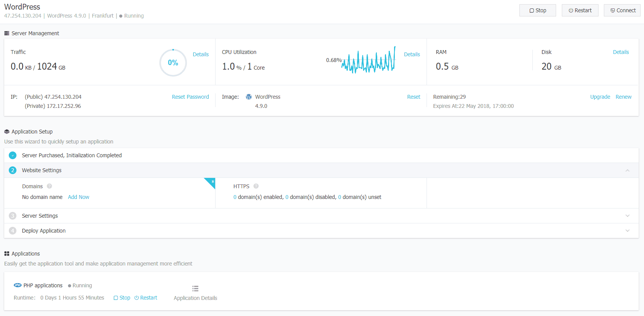Screen dimensions: 644x316
Task: Open Traffic details link
Action: [201, 54]
